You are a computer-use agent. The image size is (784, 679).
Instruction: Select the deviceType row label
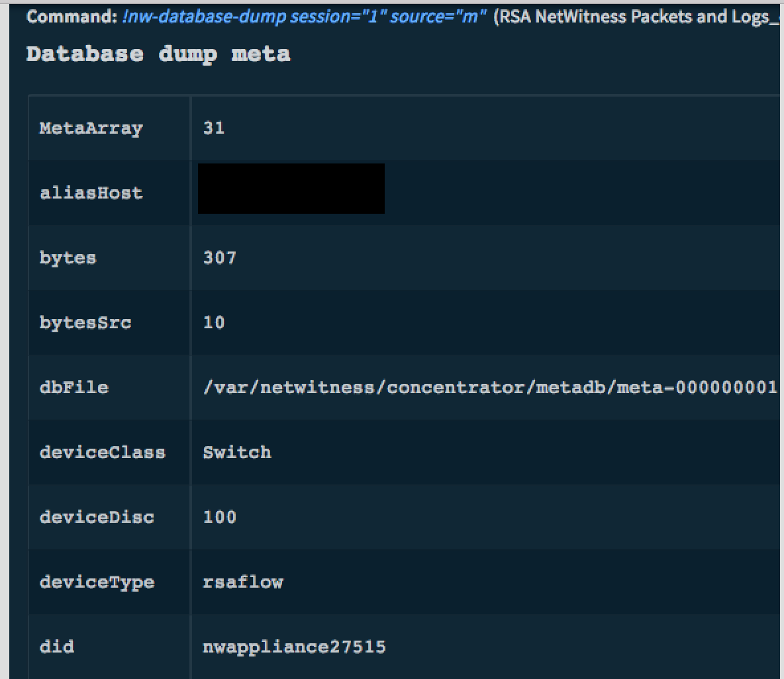tap(97, 582)
